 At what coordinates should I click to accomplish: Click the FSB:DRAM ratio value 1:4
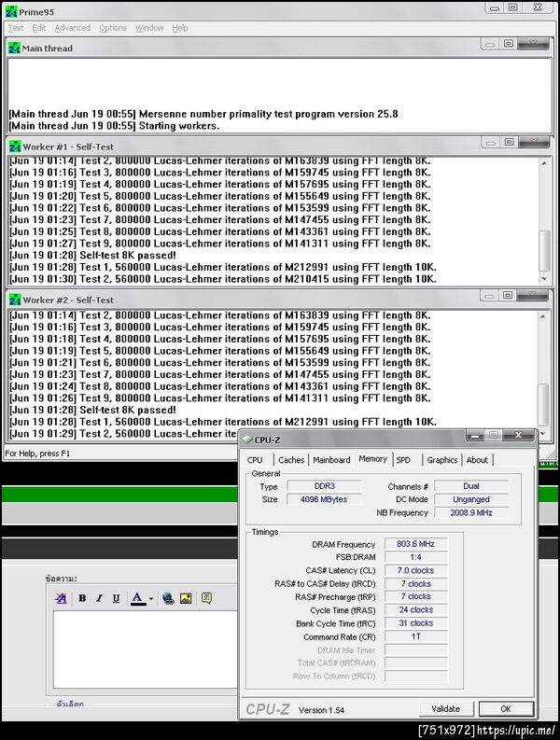pyautogui.click(x=415, y=557)
